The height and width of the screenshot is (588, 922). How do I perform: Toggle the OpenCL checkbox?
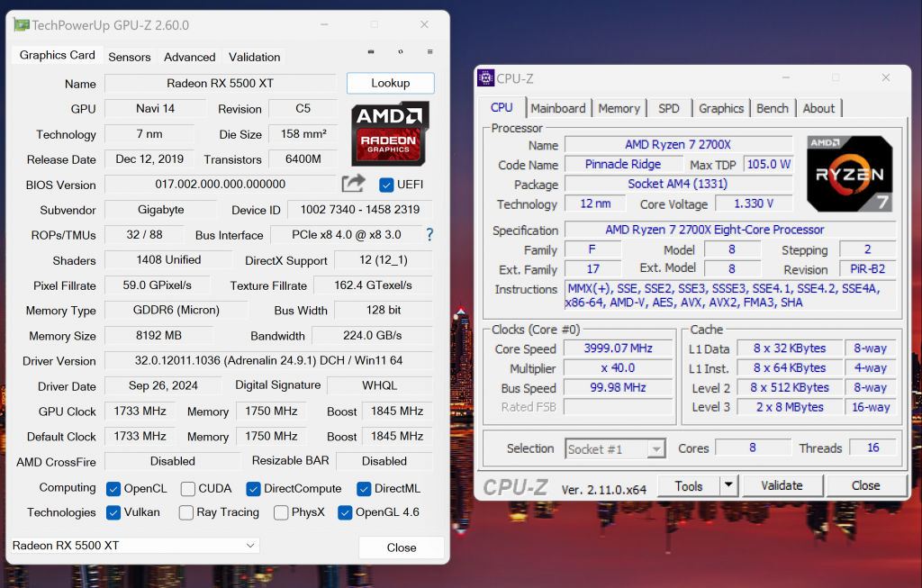click(x=113, y=489)
